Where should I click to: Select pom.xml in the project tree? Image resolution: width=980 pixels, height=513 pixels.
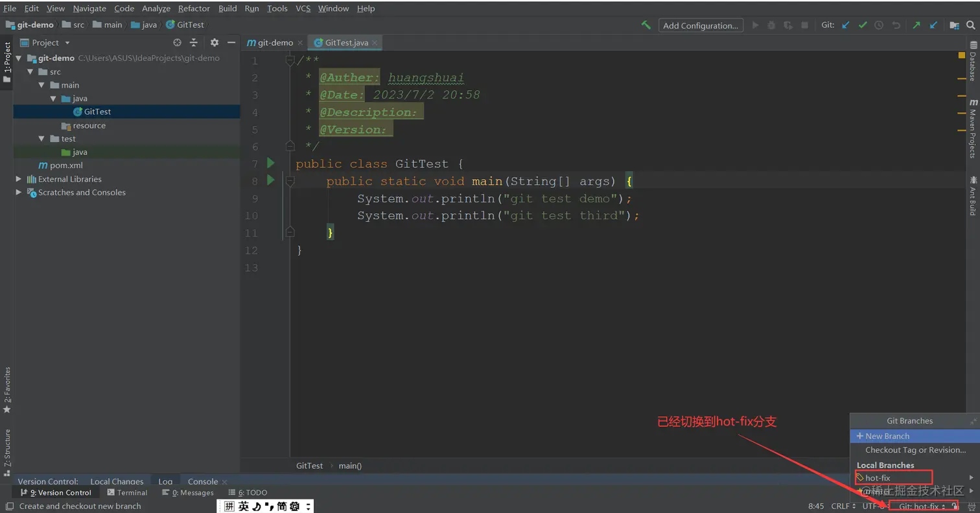(61, 165)
